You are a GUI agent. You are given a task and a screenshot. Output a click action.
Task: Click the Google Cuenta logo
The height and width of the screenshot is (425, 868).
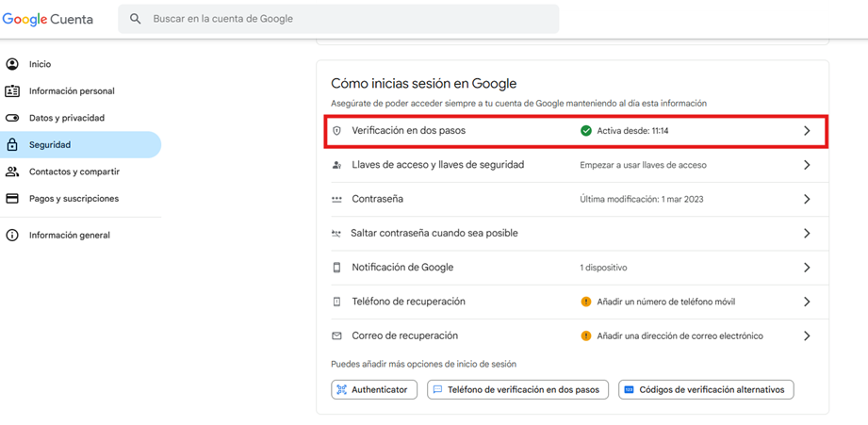pos(48,20)
